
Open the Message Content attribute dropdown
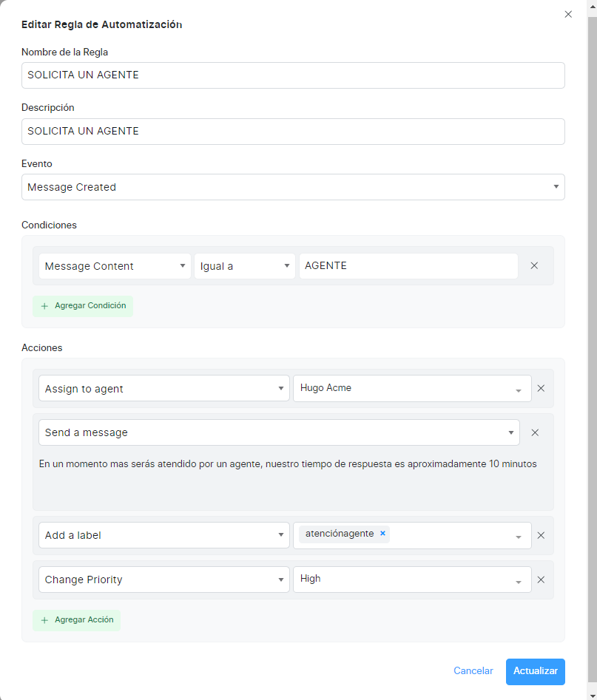tap(115, 266)
